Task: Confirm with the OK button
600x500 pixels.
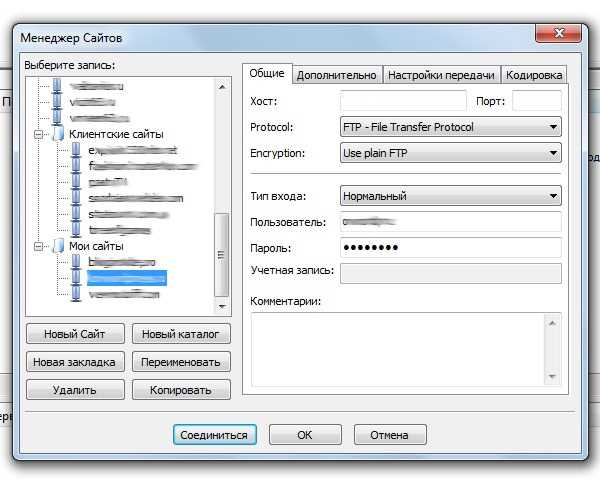Action: click(305, 435)
